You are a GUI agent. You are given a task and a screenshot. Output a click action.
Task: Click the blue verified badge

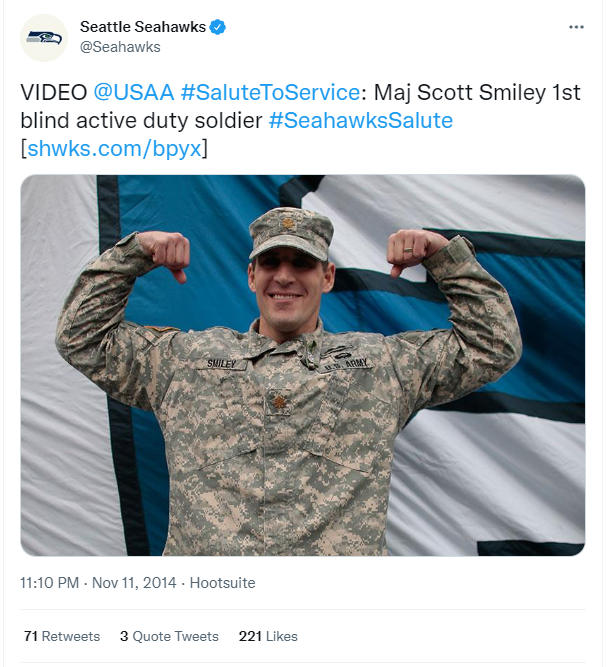point(217,28)
